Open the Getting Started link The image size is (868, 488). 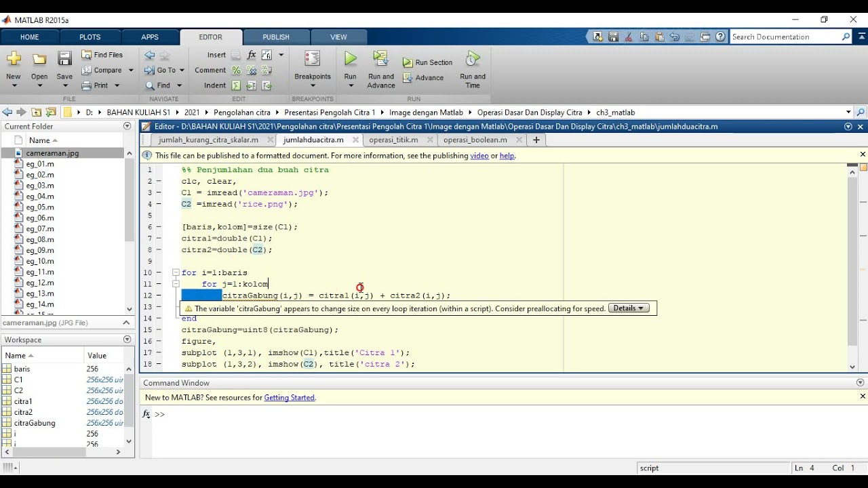click(x=290, y=398)
